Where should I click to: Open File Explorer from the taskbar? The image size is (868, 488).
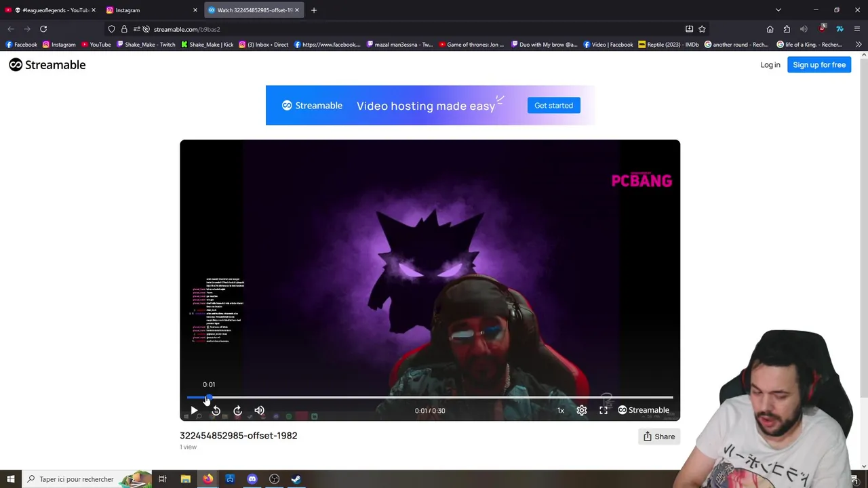(185, 479)
